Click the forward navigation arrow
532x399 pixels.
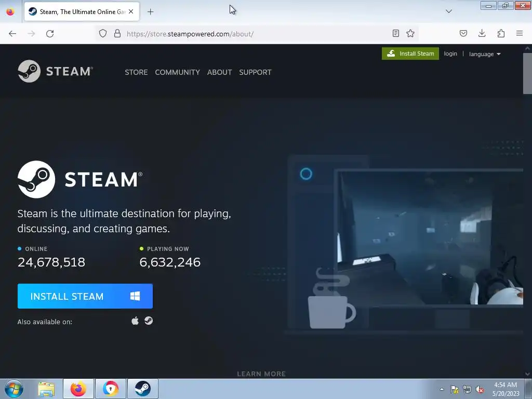click(x=31, y=34)
